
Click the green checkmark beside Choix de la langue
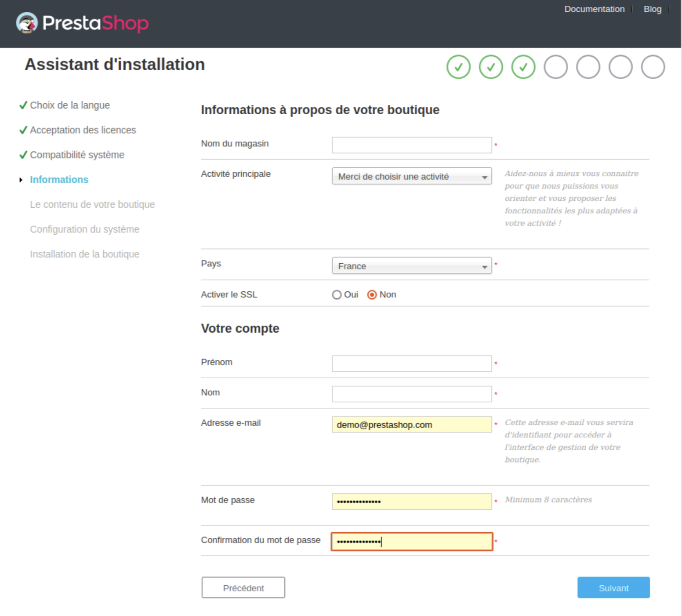[x=23, y=105]
